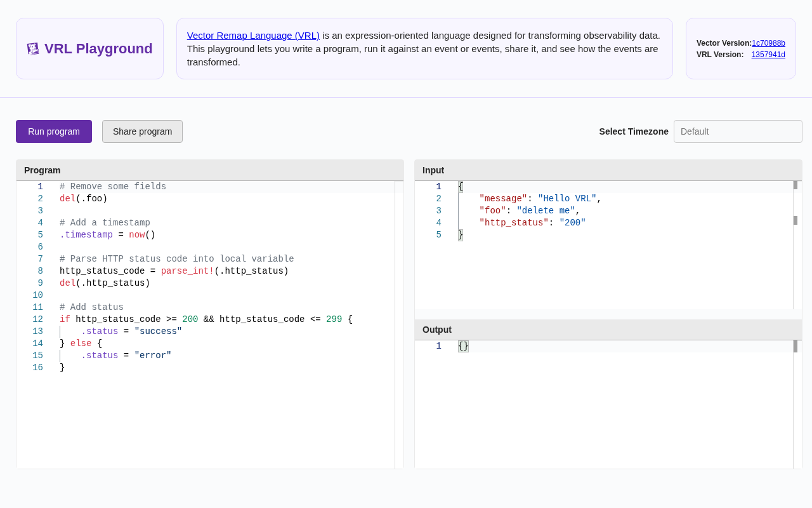
Task: Open the Vector Remap Language (VRL) link
Action: tap(253, 36)
